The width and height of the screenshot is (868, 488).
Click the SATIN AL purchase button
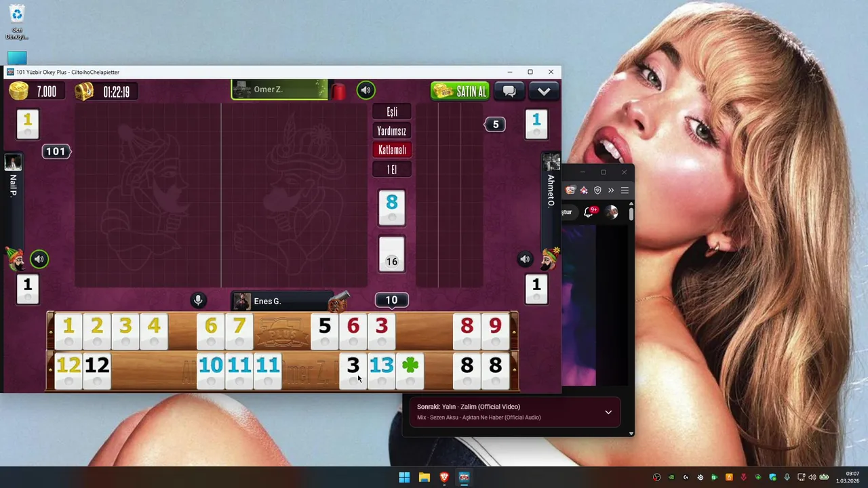coord(460,91)
